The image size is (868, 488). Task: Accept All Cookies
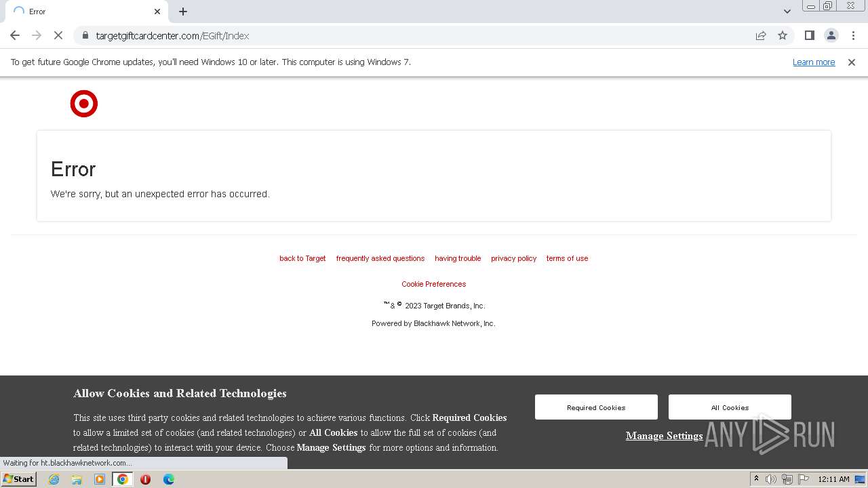730,407
